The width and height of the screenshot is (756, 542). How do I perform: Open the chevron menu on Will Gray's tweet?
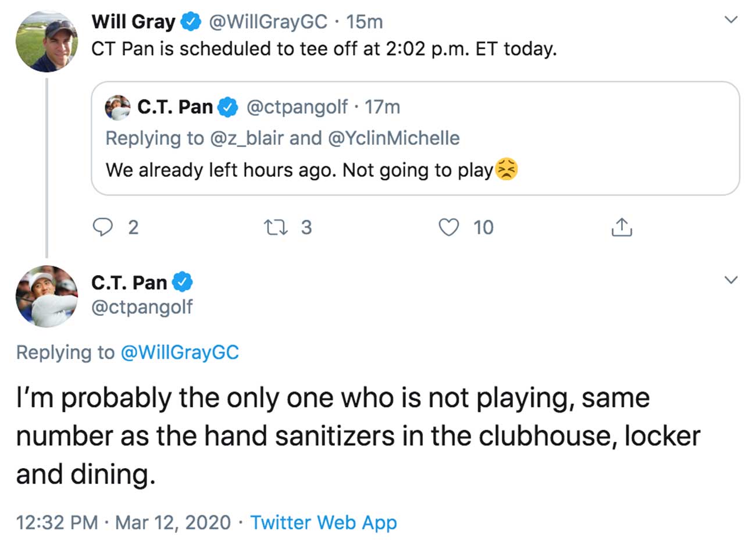coord(731,20)
